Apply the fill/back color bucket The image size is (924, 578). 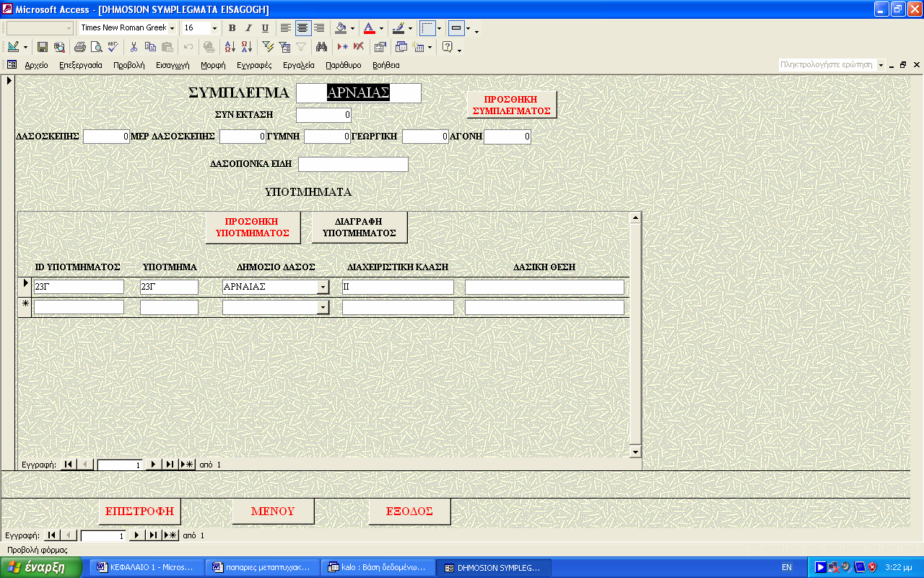point(341,28)
